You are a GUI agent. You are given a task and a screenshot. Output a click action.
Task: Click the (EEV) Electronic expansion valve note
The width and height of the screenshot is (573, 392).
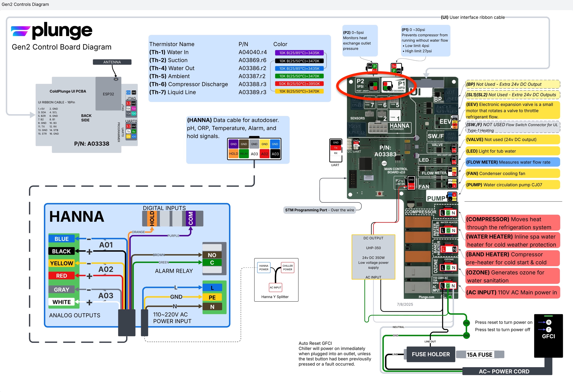513,110
